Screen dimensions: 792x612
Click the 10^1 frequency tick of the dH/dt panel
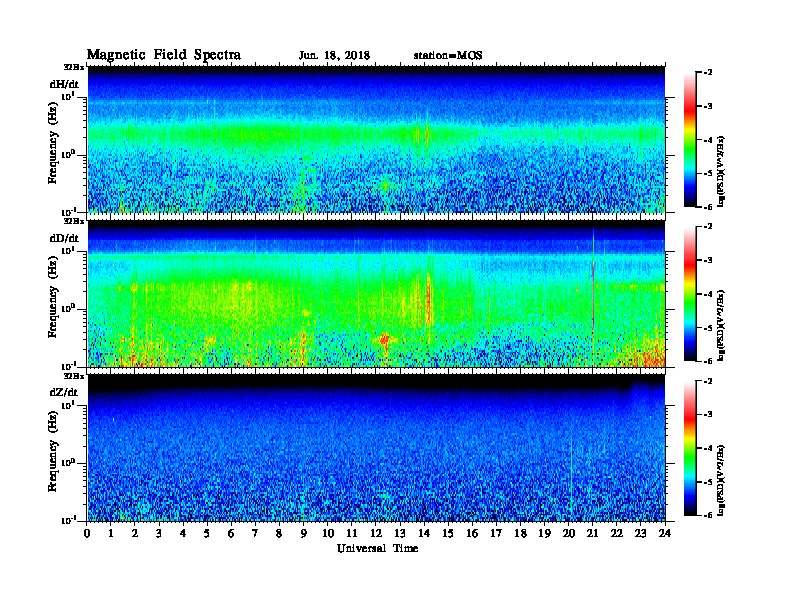coord(68,96)
